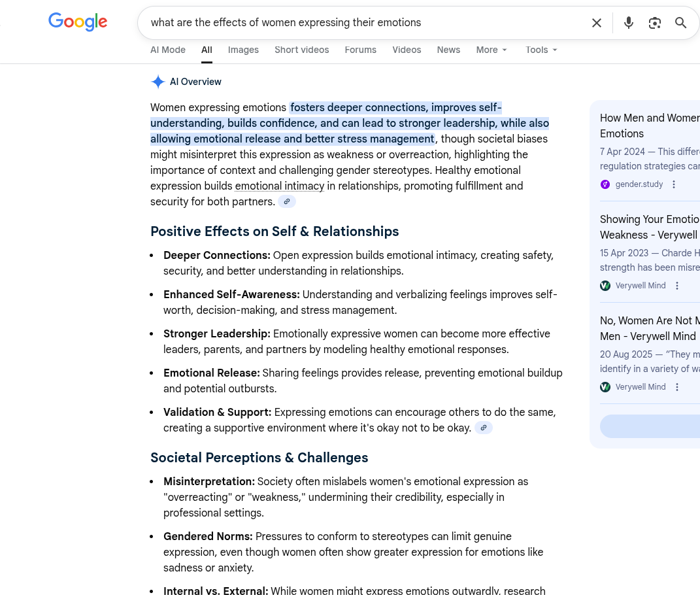Submit search with the magnifying glass icon
The image size is (700, 595).
tap(680, 23)
